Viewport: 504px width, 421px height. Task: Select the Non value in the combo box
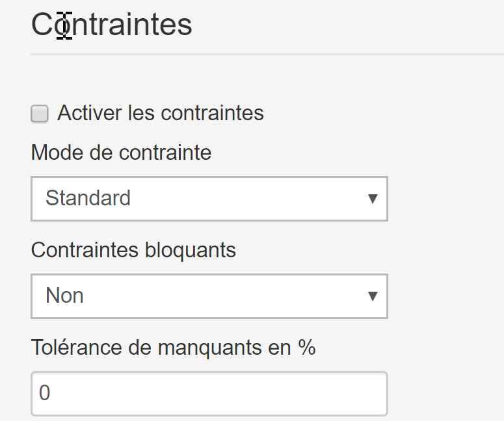coord(64,296)
